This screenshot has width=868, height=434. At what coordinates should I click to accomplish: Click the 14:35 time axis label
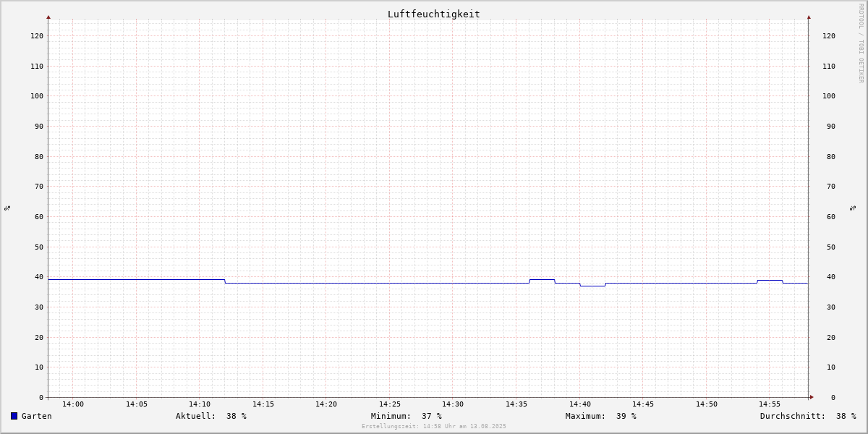(516, 404)
